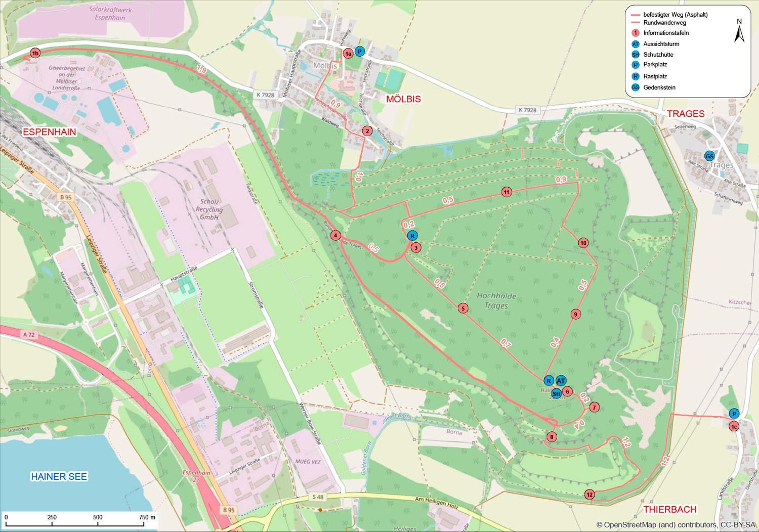The image size is (759, 532).
Task: Select the MÖLBIS town label
Action: click(403, 99)
